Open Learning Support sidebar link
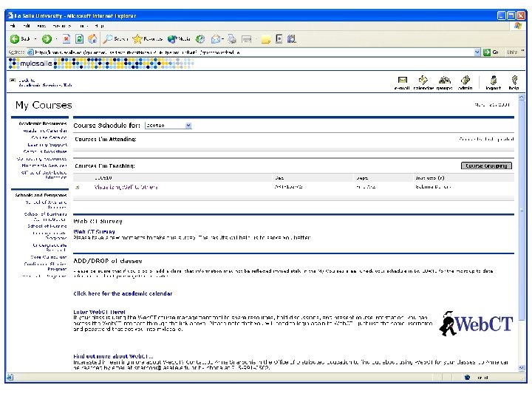The width and height of the screenshot is (532, 399). [47, 145]
